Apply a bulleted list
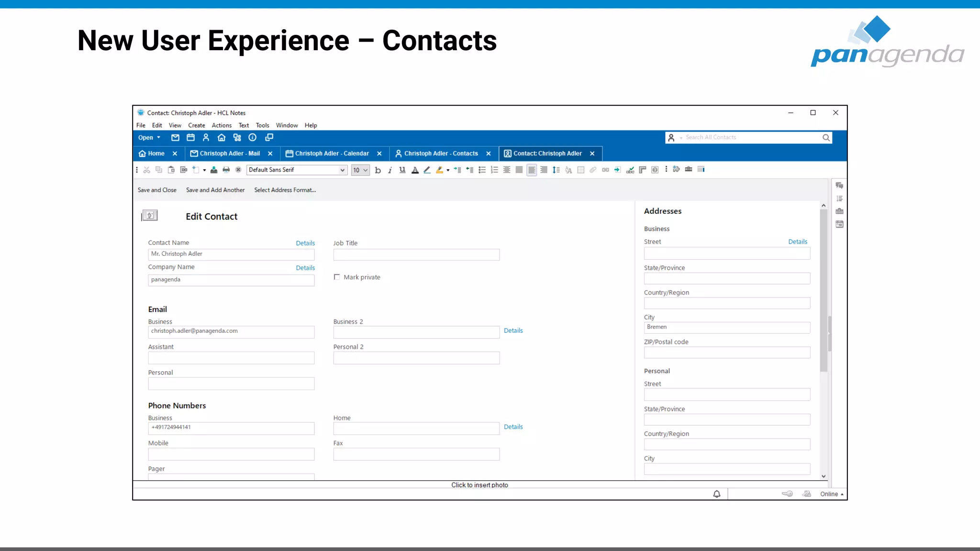 (482, 170)
